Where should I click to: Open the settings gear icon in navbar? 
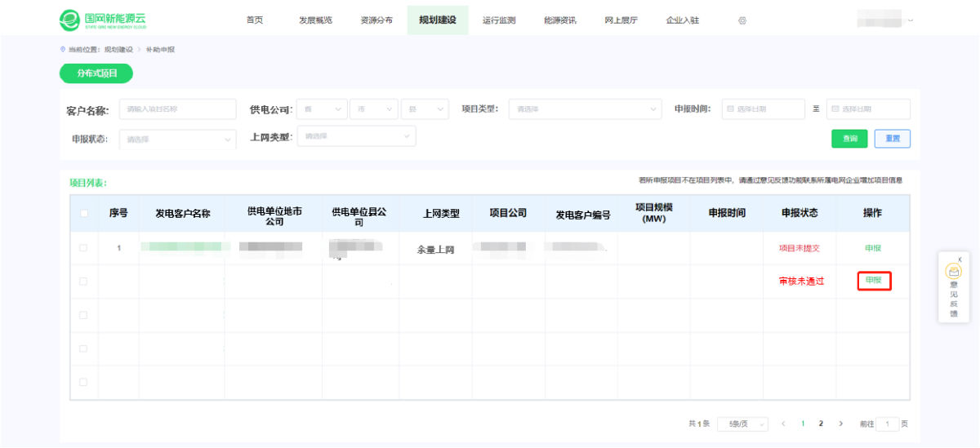pos(742,20)
